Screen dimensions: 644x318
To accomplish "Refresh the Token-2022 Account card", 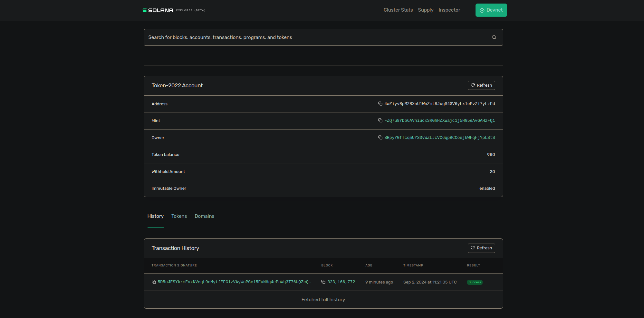I will tap(481, 85).
